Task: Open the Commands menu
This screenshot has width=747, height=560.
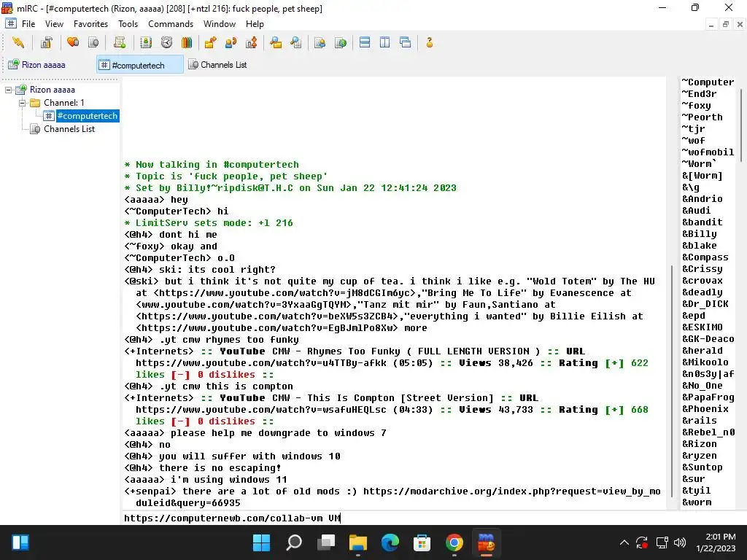Action: pos(171,24)
